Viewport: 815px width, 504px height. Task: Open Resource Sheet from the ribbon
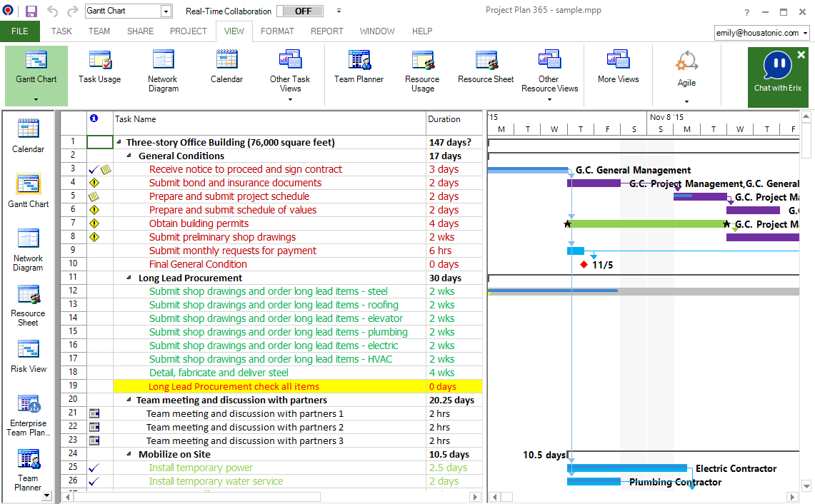click(x=485, y=68)
